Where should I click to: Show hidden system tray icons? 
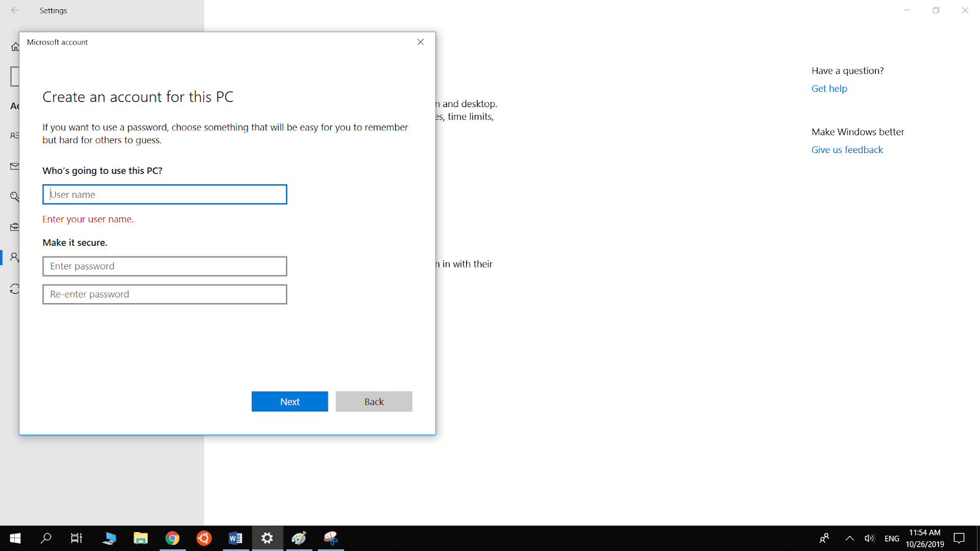click(850, 538)
